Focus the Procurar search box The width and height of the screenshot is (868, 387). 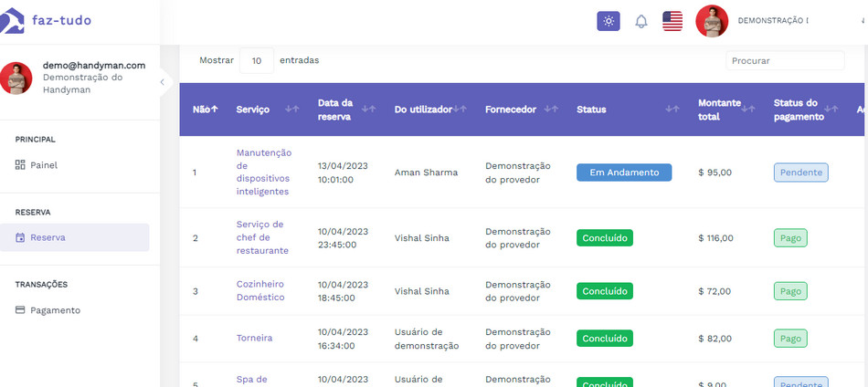(785, 61)
